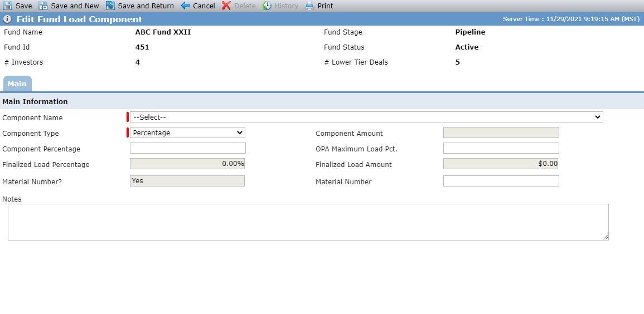Click the Component Percentage input field
The image size is (644, 314).
(x=188, y=149)
